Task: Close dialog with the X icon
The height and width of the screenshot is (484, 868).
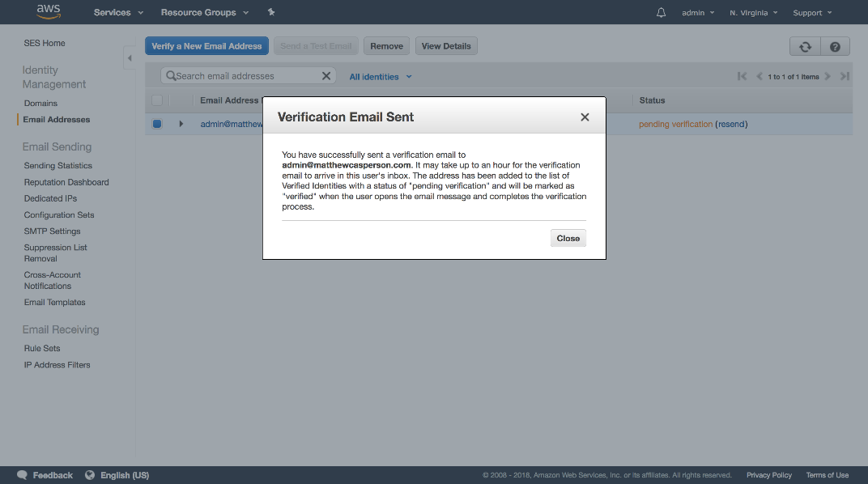Action: pyautogui.click(x=585, y=117)
